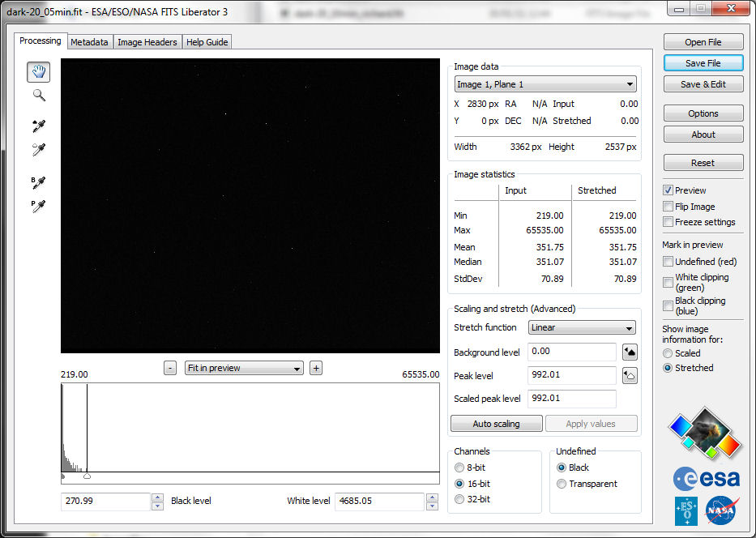Viewport: 756px width, 538px height.
Task: Increase Black level with up arrow
Action: 157,497
